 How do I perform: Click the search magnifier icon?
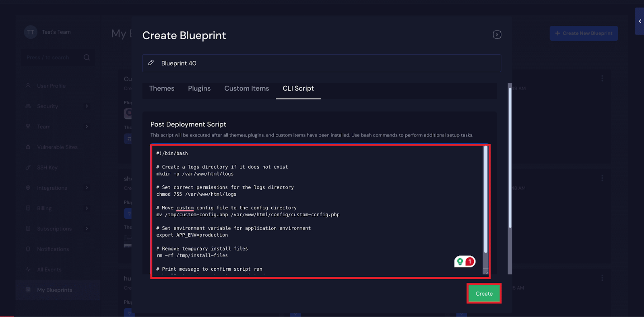[87, 58]
